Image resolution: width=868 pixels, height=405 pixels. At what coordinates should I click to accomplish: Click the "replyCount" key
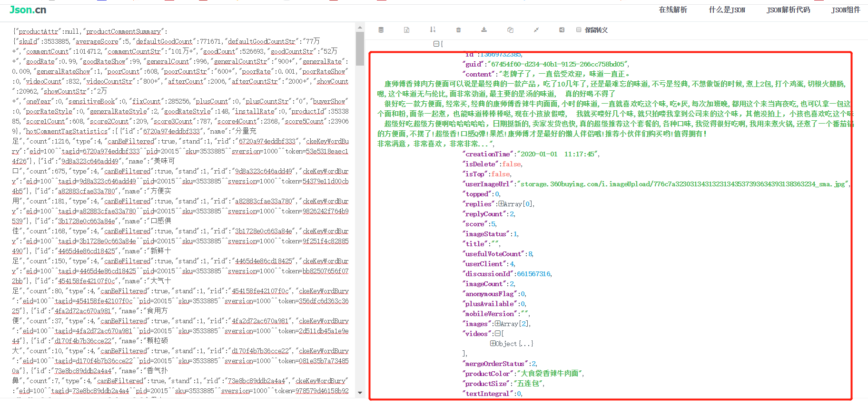coord(484,214)
